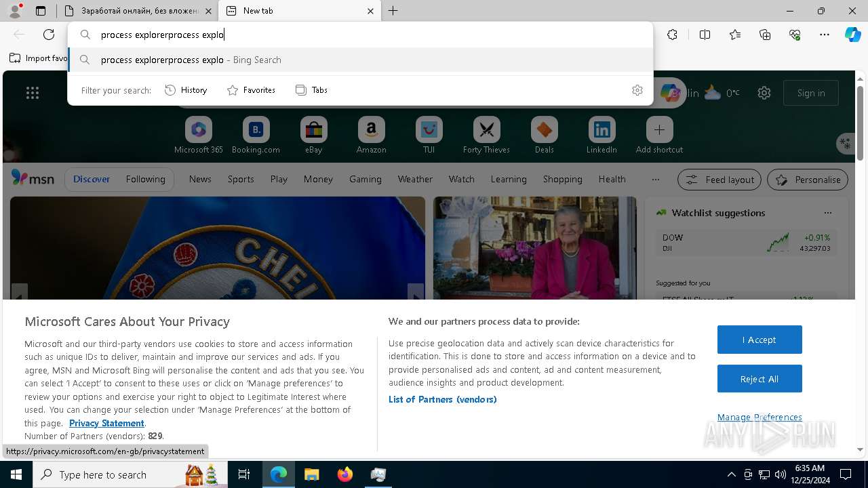Select Bing Search suggestion row
The height and width of the screenshot is (488, 868).
pos(360,60)
